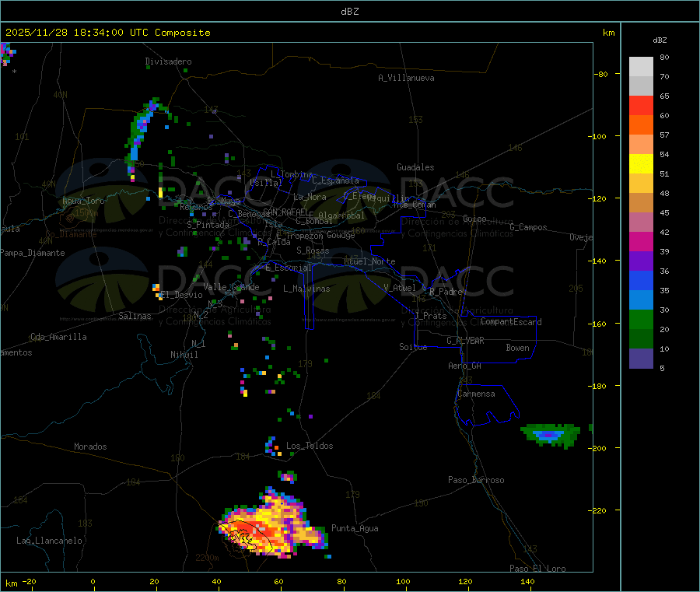Image resolution: width=700 pixels, height=592 pixels.
Task: Click the 60 dBZ orange legend swatch
Action: point(641,125)
